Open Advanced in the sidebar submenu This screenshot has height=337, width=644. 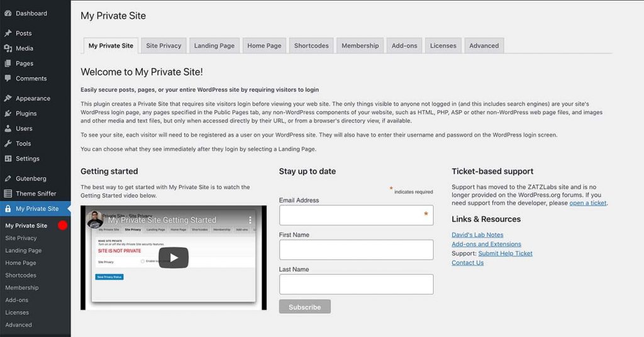[x=18, y=324]
